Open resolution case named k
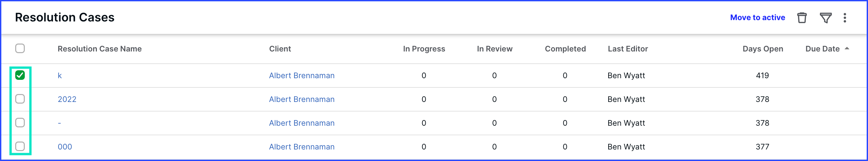 pos(59,76)
